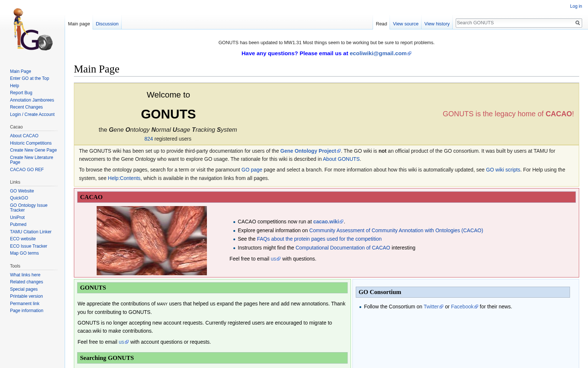The width and height of the screenshot is (588, 368).
Task: Open the View source tab
Action: pos(406,24)
